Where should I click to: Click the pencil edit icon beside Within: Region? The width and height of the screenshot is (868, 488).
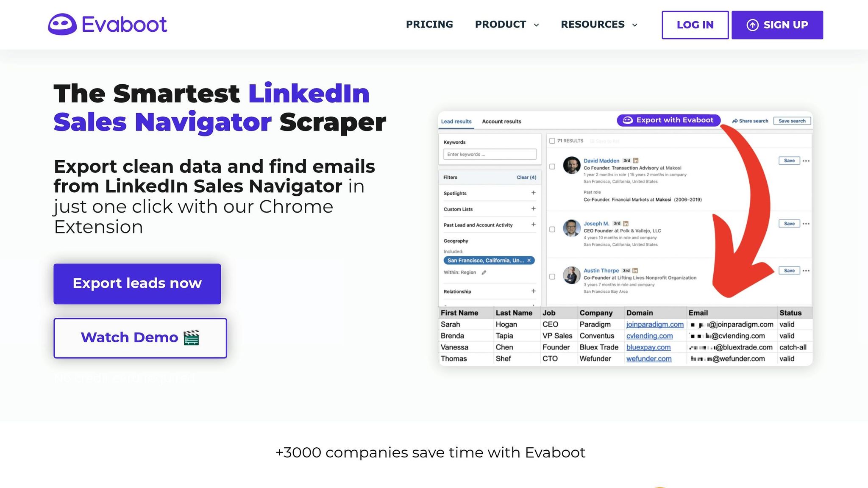tap(484, 272)
